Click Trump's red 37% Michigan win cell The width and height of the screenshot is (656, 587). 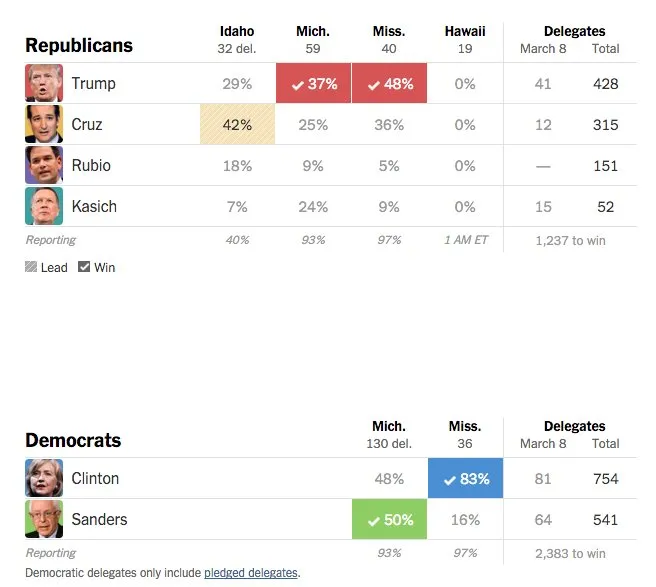pos(313,83)
